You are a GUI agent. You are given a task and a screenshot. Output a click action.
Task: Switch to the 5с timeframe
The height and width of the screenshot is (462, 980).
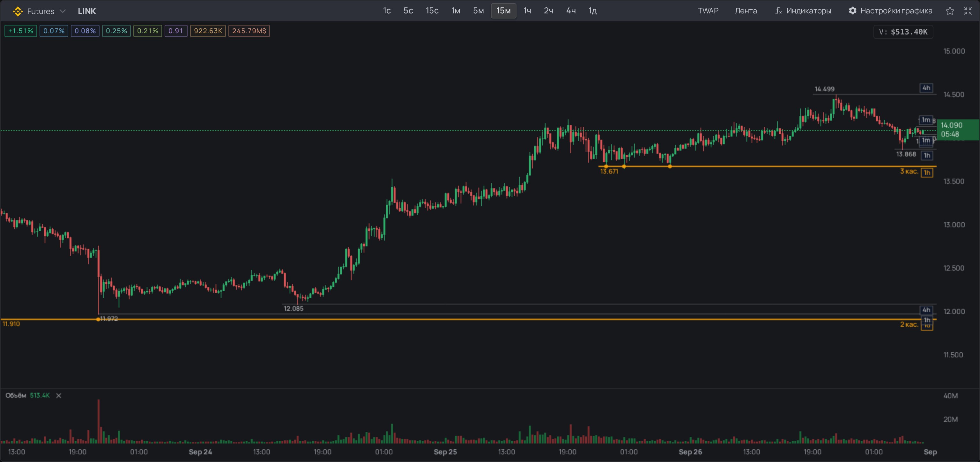point(408,11)
